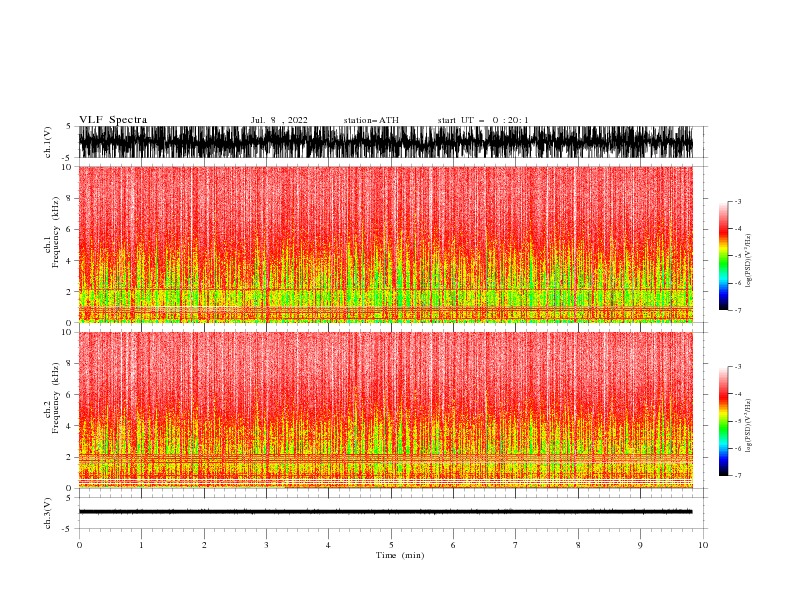The width and height of the screenshot is (792, 612).
Task: Click the ch.2 colorbar 'log(PSD)(V²/Hz)' label
Action: (749, 425)
